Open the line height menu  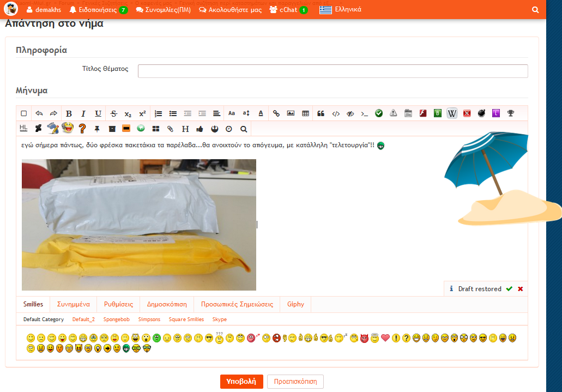click(x=246, y=114)
